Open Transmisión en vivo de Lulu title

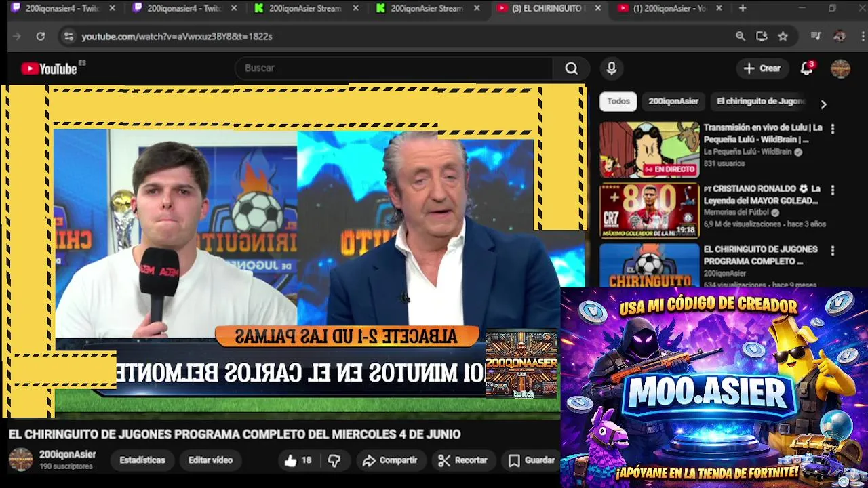click(x=763, y=134)
